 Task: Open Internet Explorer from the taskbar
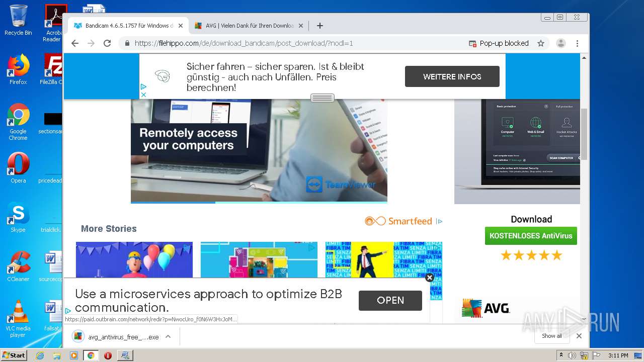[x=40, y=355]
